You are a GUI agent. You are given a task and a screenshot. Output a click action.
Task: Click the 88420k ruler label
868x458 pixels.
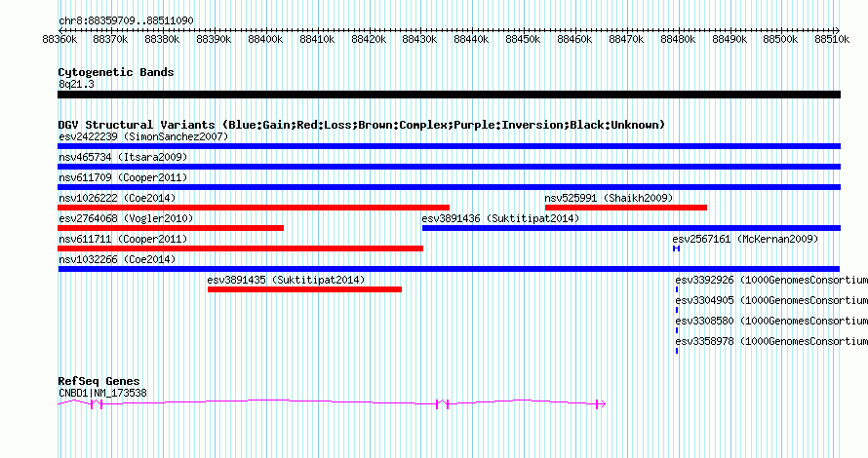369,39
